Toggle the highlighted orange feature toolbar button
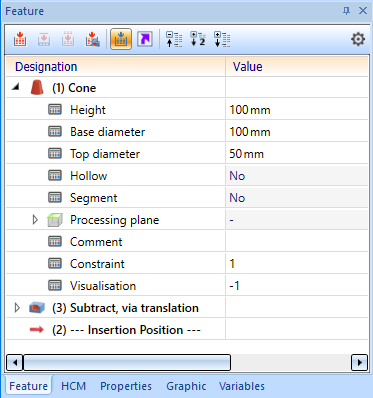Viewport: 373px width, 398px height. pyautogui.click(x=121, y=39)
